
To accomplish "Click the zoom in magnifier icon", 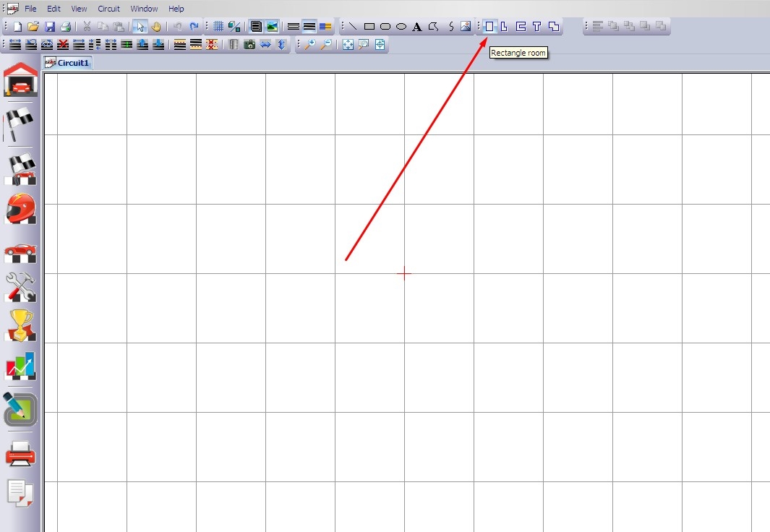I will coord(309,45).
